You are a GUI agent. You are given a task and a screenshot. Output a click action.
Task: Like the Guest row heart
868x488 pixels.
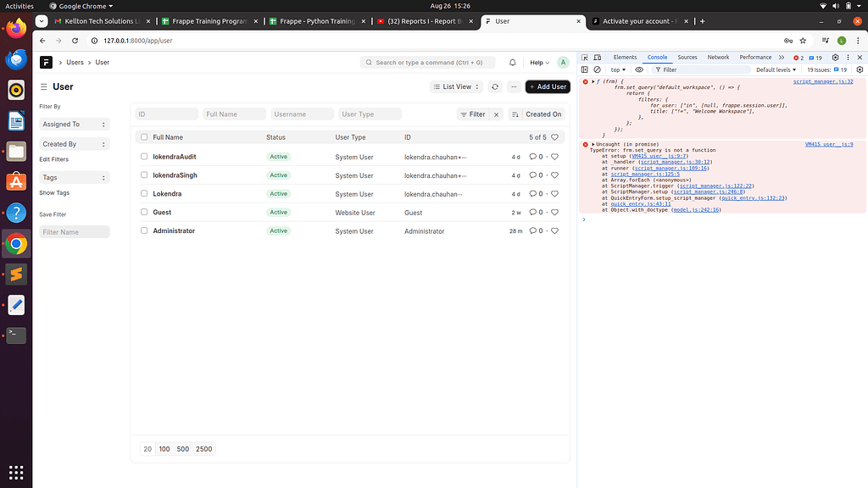click(x=554, y=213)
